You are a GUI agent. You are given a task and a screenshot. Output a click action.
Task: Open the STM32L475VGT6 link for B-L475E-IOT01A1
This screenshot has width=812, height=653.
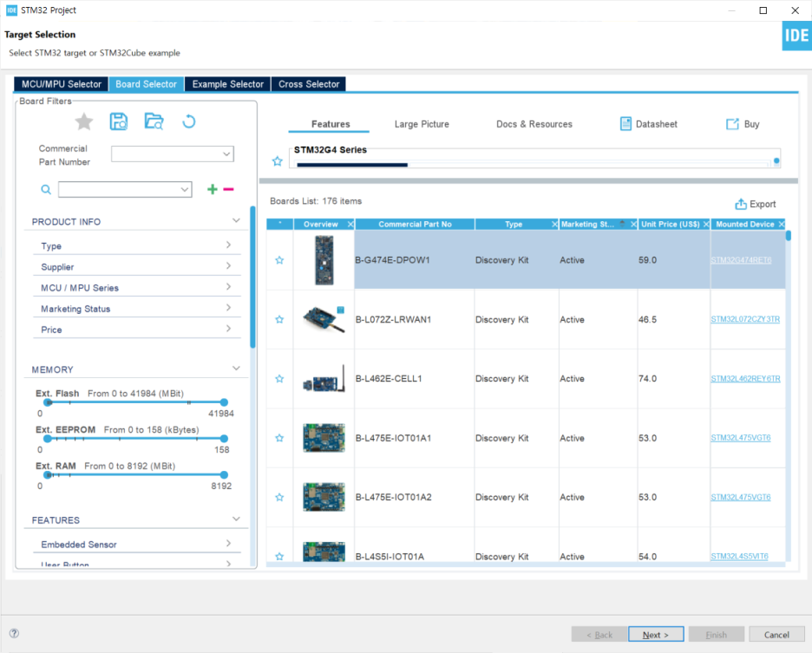click(x=741, y=438)
